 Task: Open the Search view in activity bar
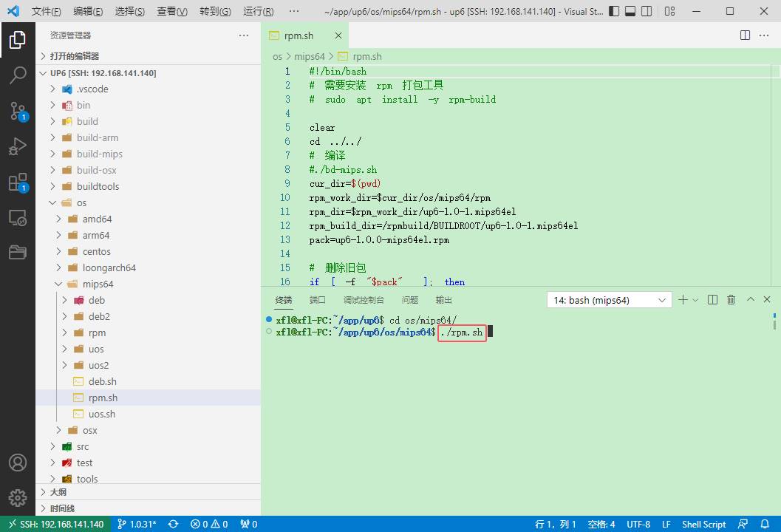pos(17,75)
